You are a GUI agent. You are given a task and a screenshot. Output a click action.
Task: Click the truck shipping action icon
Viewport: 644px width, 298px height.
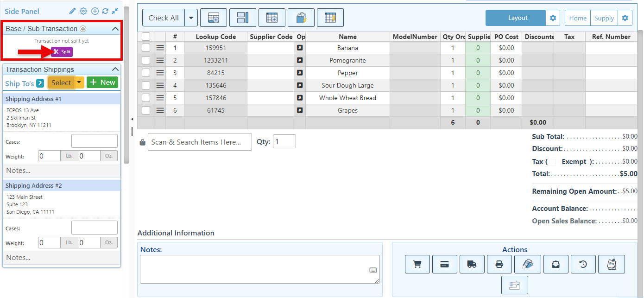(472, 264)
